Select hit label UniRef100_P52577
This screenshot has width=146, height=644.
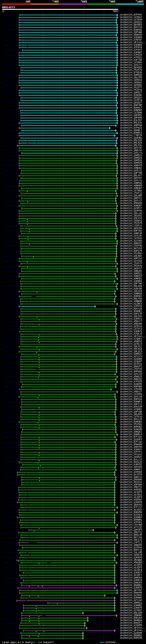131,88
